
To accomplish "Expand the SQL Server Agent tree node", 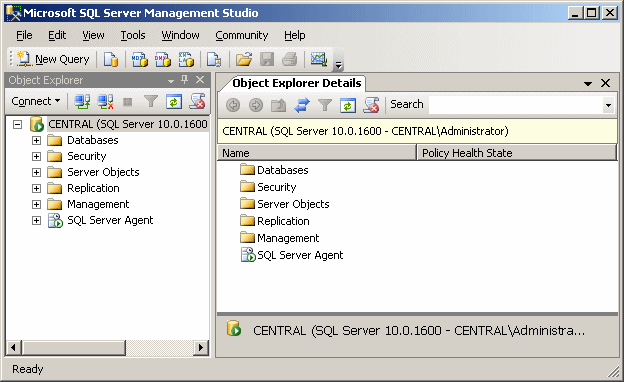I will click(x=36, y=220).
